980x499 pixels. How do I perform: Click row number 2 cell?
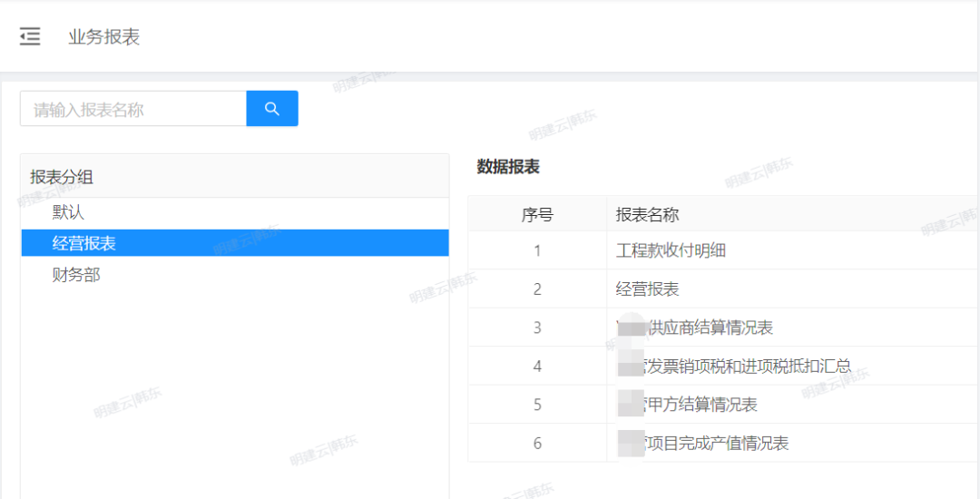click(537, 289)
